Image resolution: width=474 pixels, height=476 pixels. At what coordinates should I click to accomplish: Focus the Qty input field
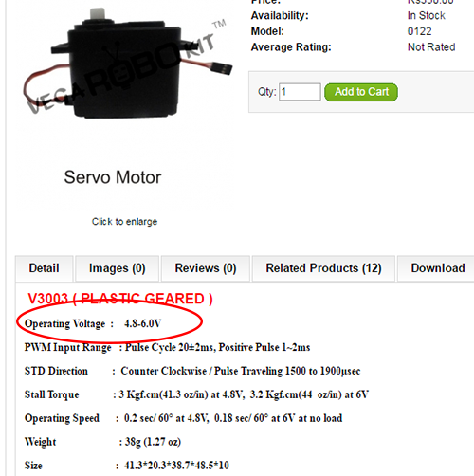click(x=300, y=92)
